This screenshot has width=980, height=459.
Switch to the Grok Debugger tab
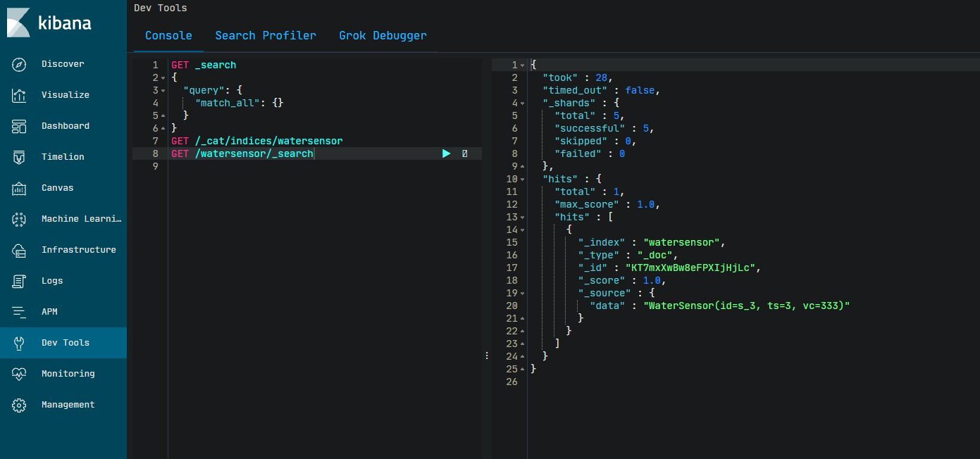tap(383, 35)
